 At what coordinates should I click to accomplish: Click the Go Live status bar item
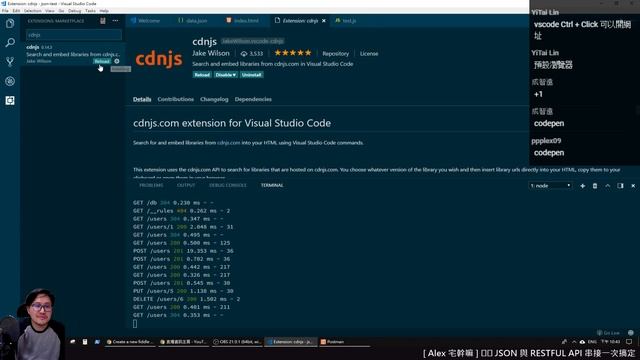(x=608, y=333)
